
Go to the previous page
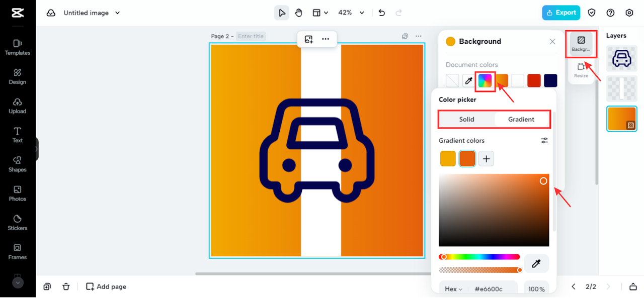pyautogui.click(x=574, y=286)
